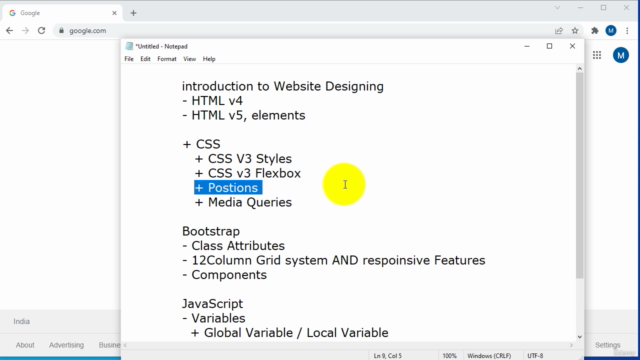Image resolution: width=640 pixels, height=360 pixels.
Task: Click the Chrome tab search chevron
Action: tap(557, 8)
